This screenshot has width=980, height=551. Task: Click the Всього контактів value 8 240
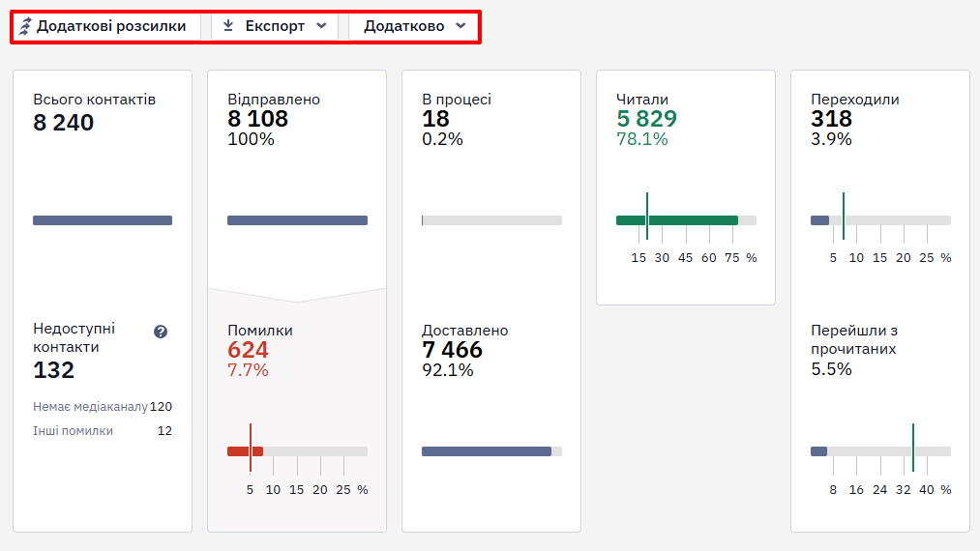[x=63, y=123]
